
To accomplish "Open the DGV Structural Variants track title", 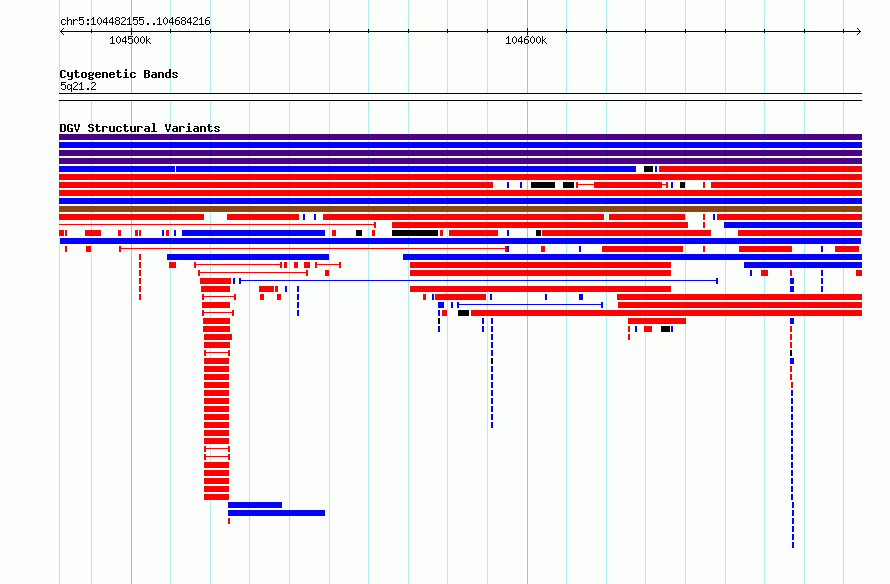I will pos(140,128).
